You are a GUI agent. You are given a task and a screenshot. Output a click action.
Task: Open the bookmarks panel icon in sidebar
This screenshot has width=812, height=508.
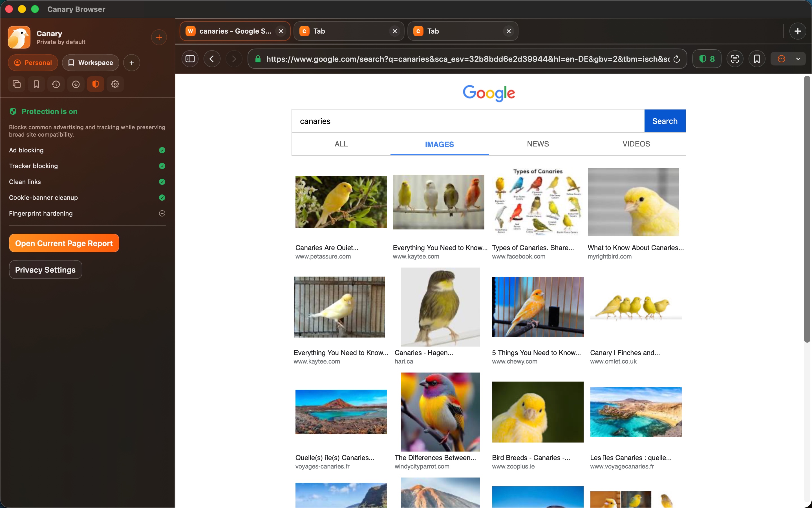pyautogui.click(x=36, y=84)
